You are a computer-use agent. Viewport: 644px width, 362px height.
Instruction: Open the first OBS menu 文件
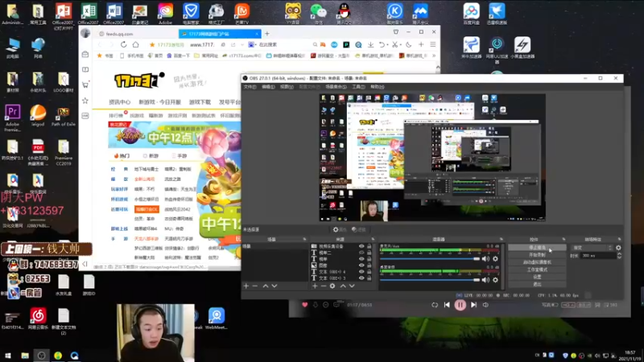(250, 87)
